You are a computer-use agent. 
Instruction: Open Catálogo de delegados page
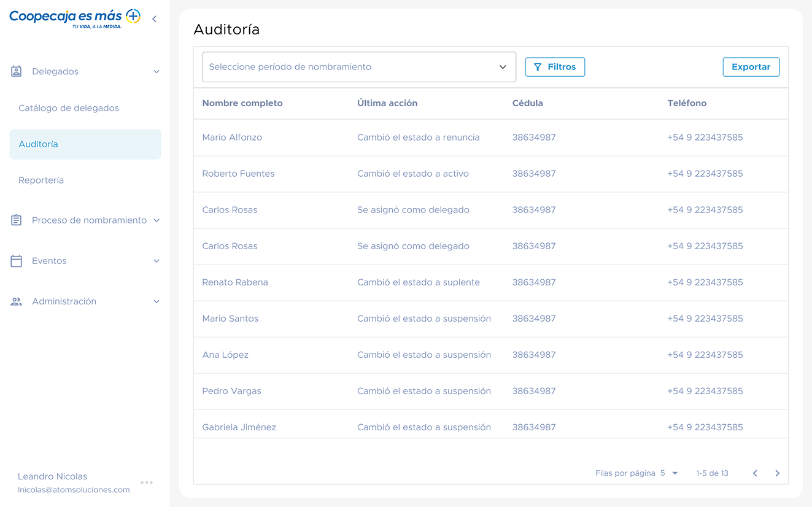tap(69, 108)
